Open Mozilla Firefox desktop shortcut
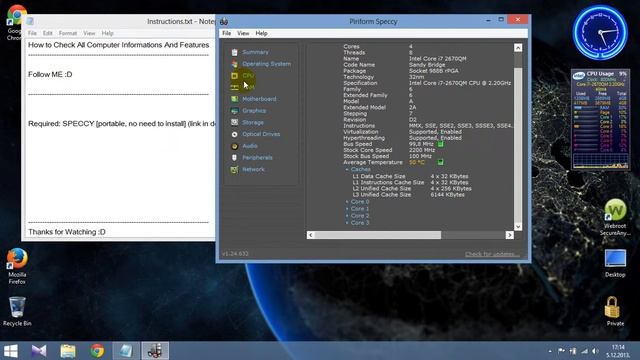 17,266
